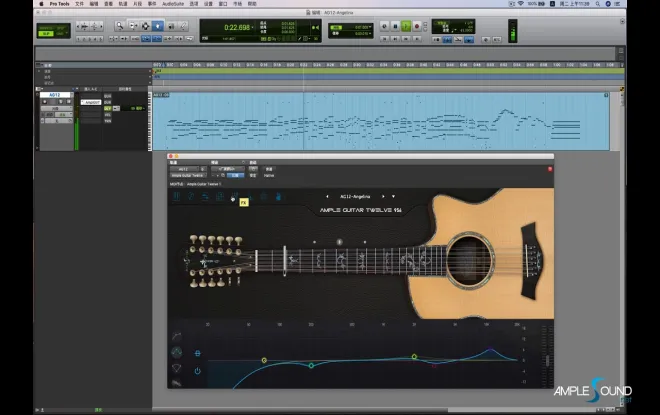The height and width of the screenshot is (415, 660).
Task: Click the green low-mid EQ band node
Action: (x=311, y=365)
